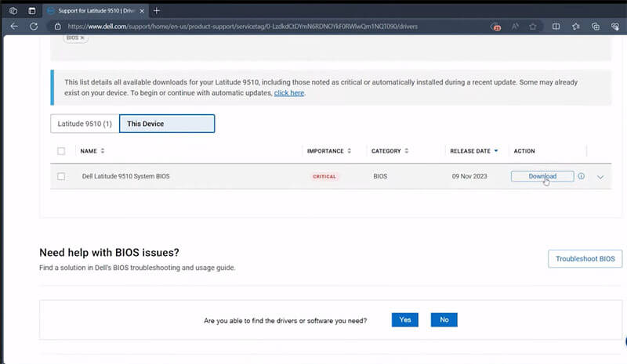Click the CRITICAL importance badge
Image resolution: width=627 pixels, height=364 pixels.
[324, 176]
